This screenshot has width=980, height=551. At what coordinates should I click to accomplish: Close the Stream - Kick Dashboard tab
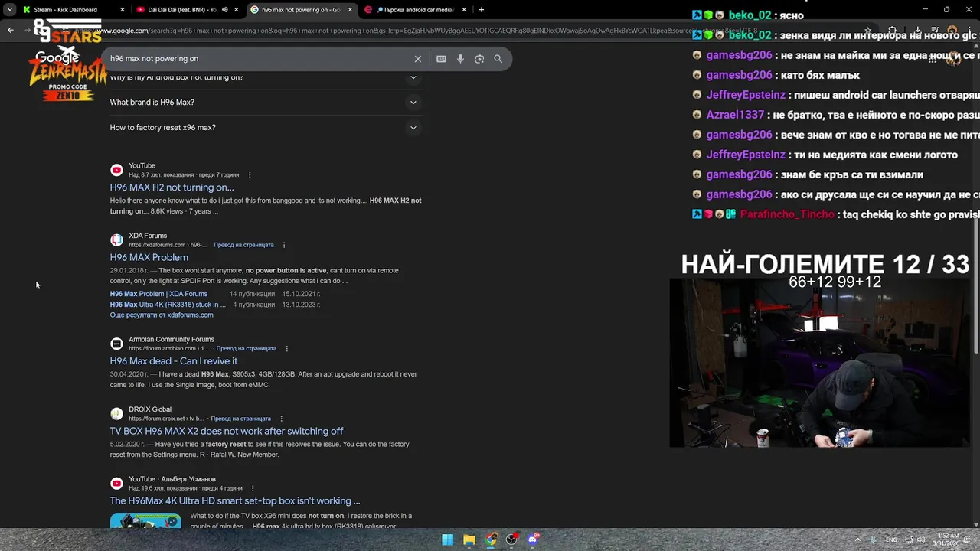(122, 10)
